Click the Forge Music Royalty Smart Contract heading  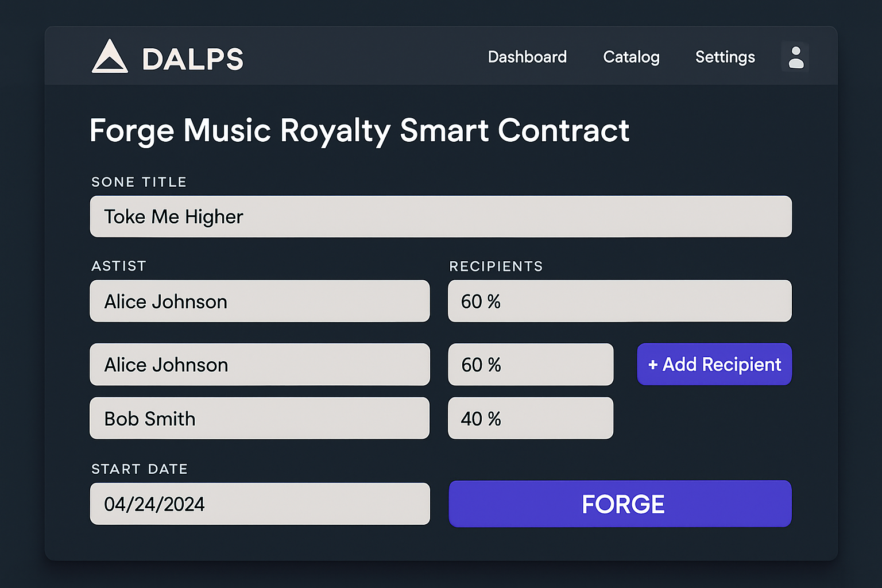pyautogui.click(x=359, y=131)
